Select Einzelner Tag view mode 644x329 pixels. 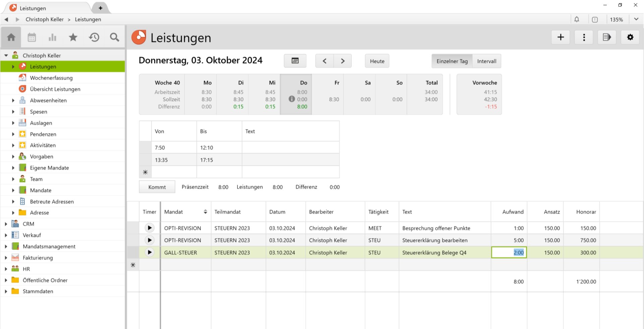pyautogui.click(x=452, y=61)
